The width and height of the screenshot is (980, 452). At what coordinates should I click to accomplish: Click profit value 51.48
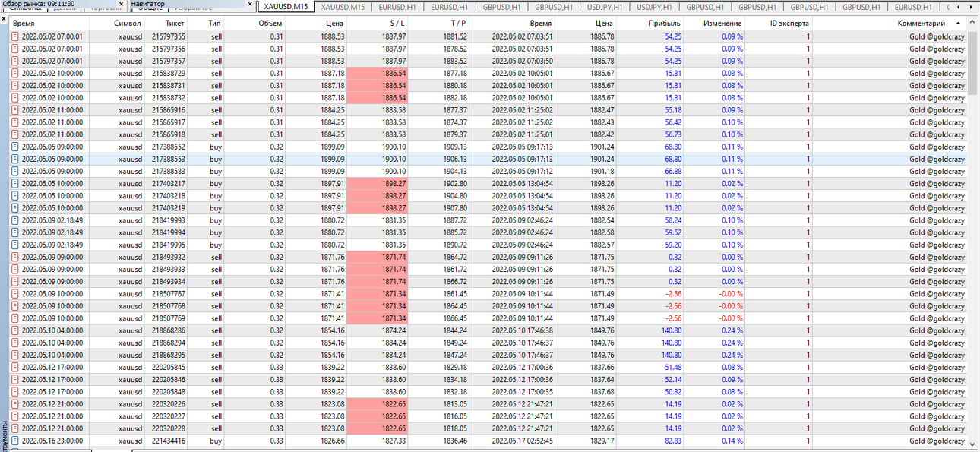click(x=673, y=367)
